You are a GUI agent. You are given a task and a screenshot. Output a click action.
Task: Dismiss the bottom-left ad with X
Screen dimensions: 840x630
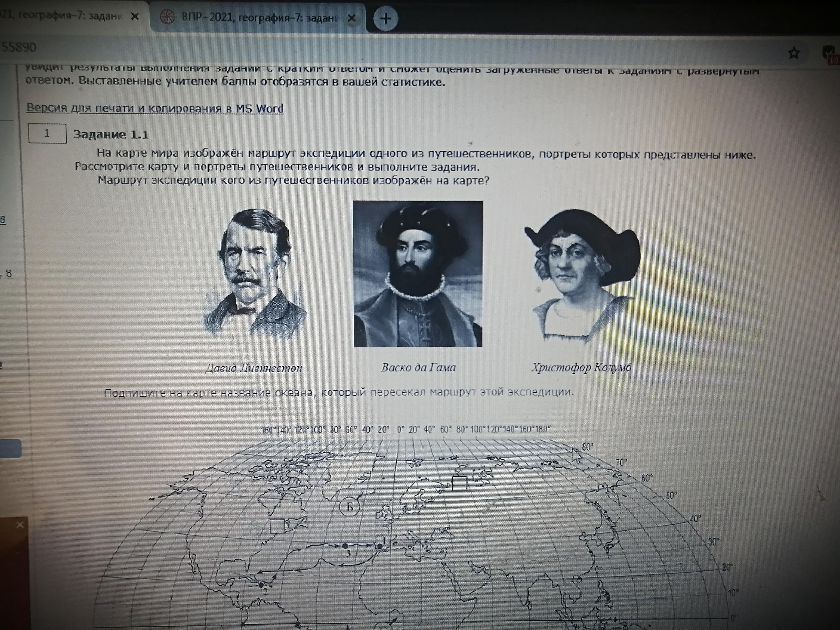pos(20,525)
